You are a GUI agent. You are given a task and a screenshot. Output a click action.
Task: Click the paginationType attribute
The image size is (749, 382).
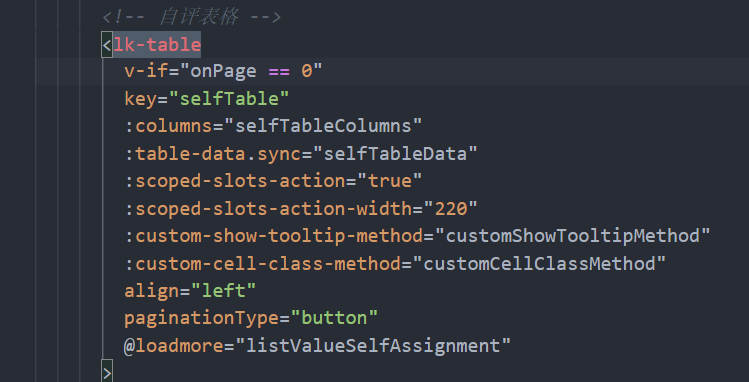point(202,318)
